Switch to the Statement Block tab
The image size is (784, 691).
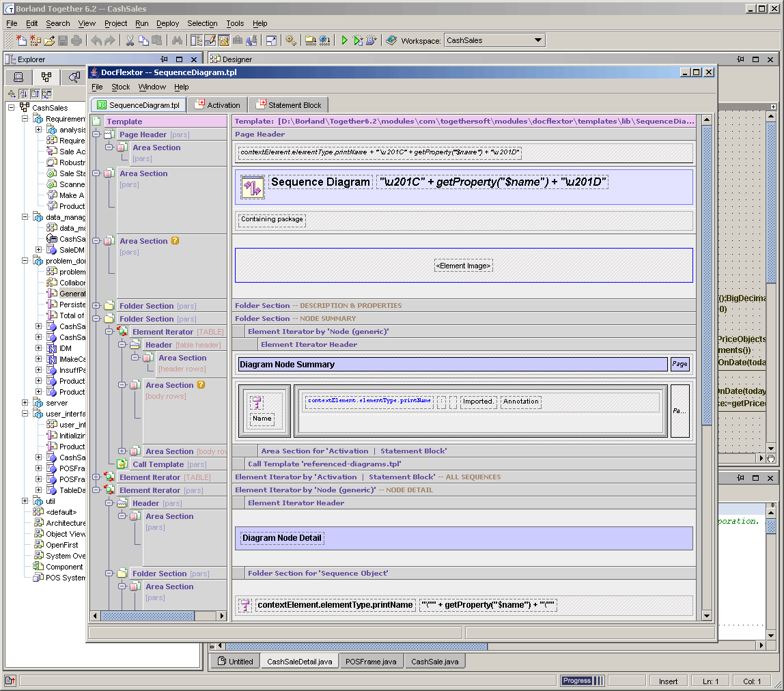288,105
